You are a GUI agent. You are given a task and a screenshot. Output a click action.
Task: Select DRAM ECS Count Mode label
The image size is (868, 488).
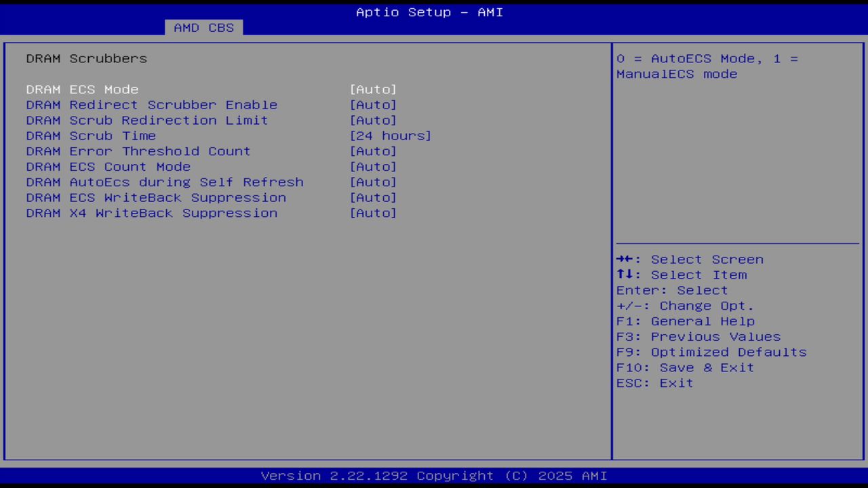[108, 167]
